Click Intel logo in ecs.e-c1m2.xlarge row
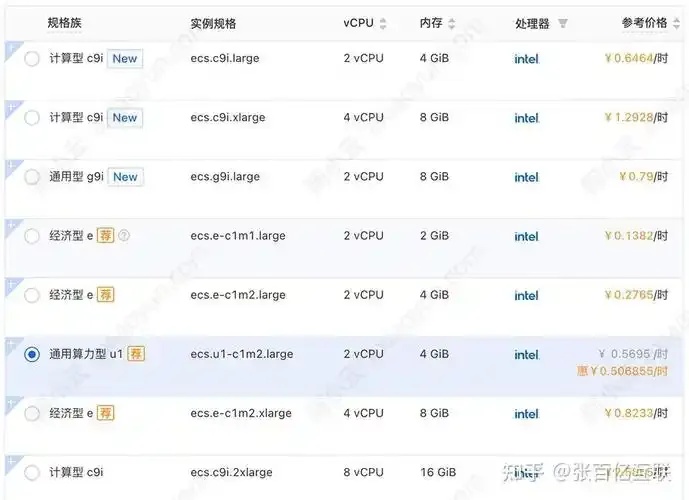This screenshot has width=689, height=500. (526, 414)
